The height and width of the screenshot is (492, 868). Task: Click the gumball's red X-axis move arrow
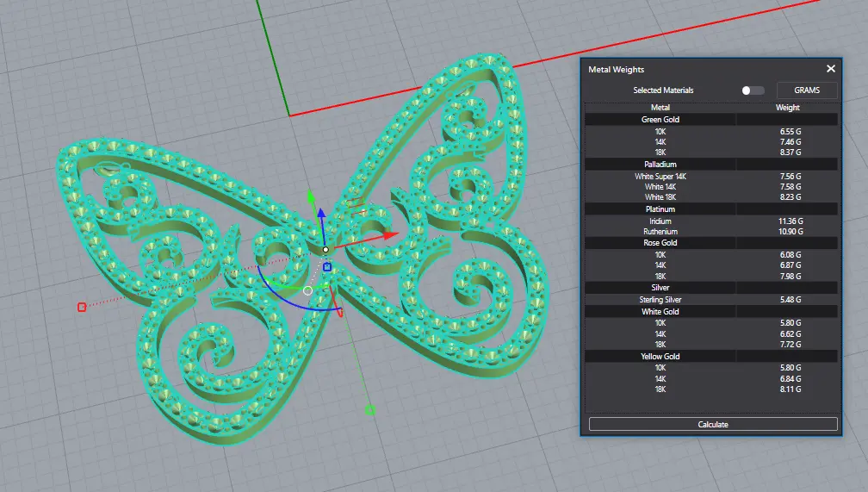(x=390, y=234)
